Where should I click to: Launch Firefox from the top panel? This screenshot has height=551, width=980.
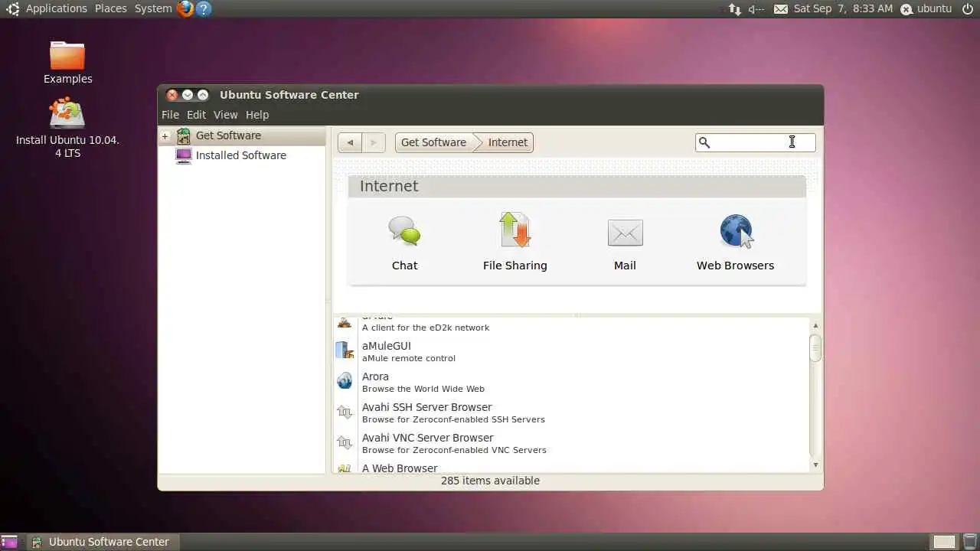[185, 8]
